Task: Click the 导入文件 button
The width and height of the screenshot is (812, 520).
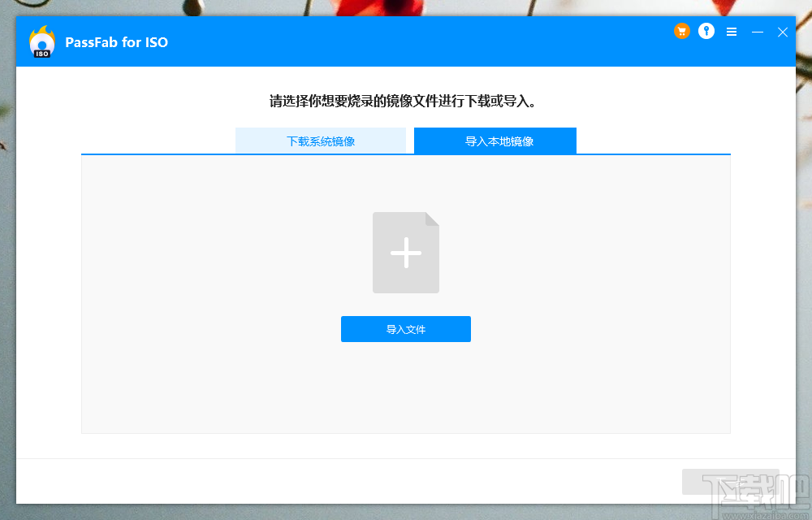Action: pyautogui.click(x=405, y=328)
